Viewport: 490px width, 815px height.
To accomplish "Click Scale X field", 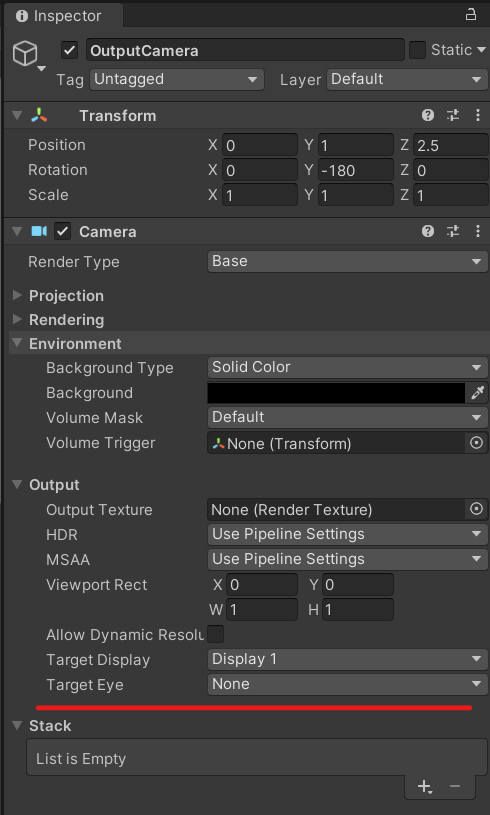I will (x=260, y=195).
